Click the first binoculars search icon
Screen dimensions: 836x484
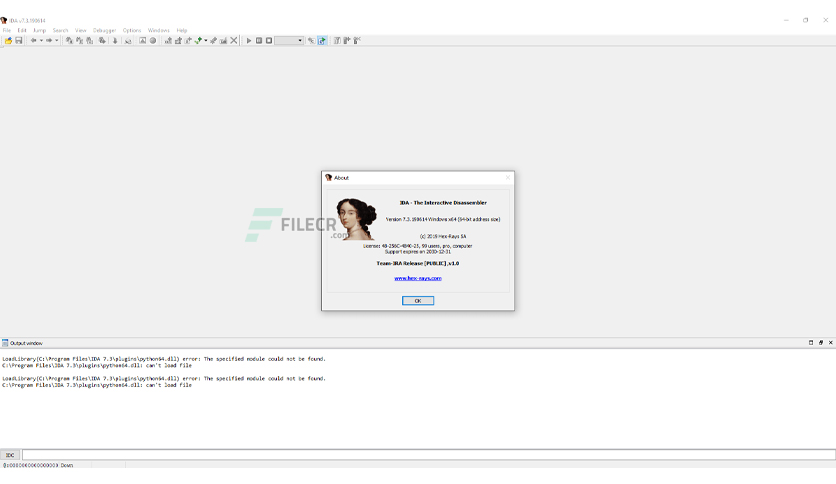(69, 41)
